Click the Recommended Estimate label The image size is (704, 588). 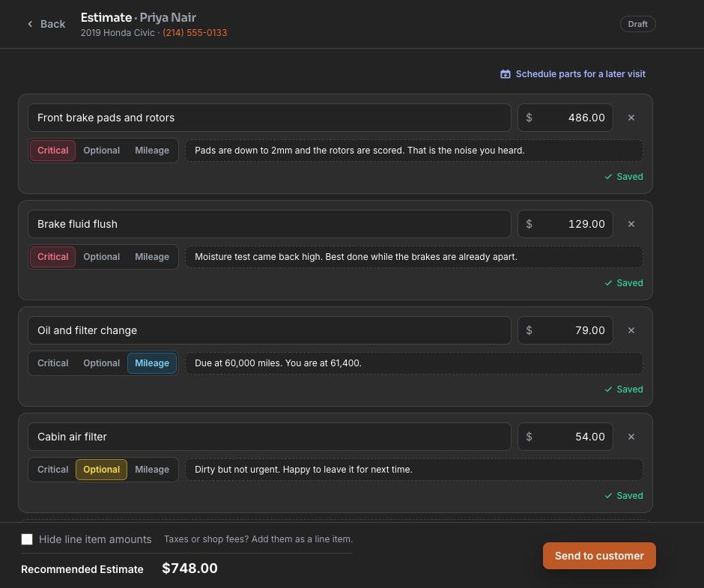(82, 569)
